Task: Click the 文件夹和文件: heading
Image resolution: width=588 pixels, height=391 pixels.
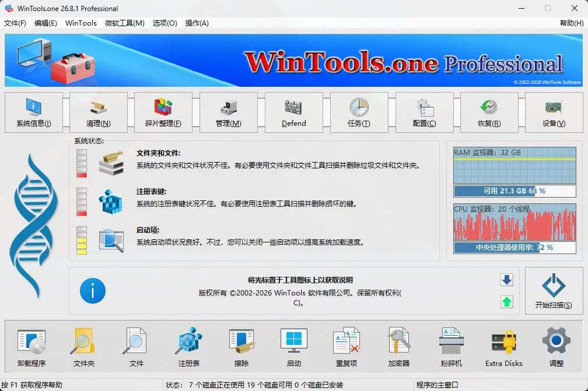Action: click(x=158, y=153)
